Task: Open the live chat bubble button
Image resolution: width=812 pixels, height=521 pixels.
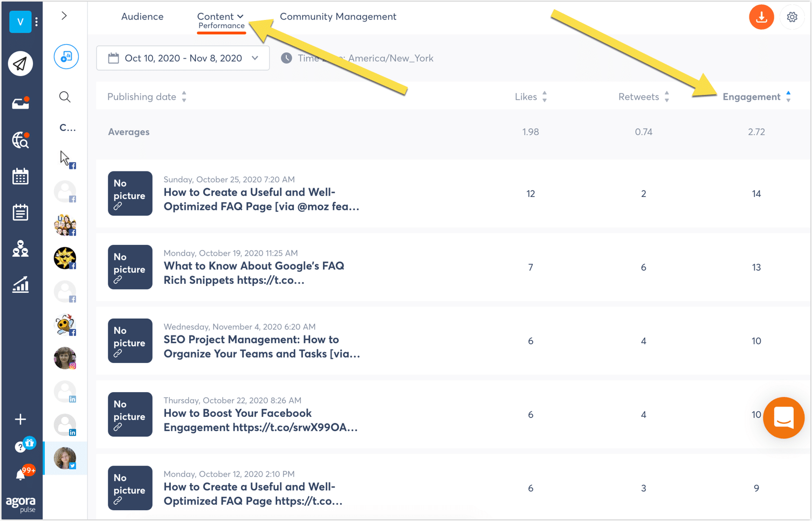Action: pyautogui.click(x=783, y=417)
